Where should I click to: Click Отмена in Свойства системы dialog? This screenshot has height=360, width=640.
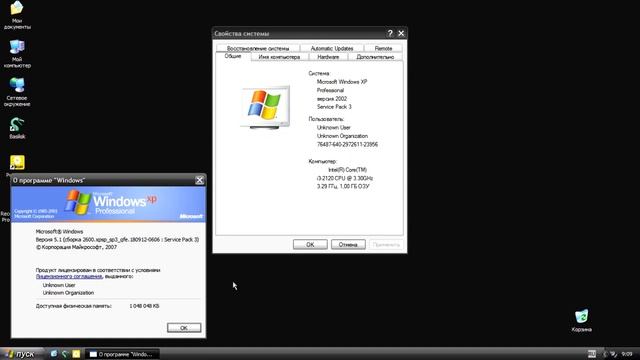pyautogui.click(x=348, y=244)
